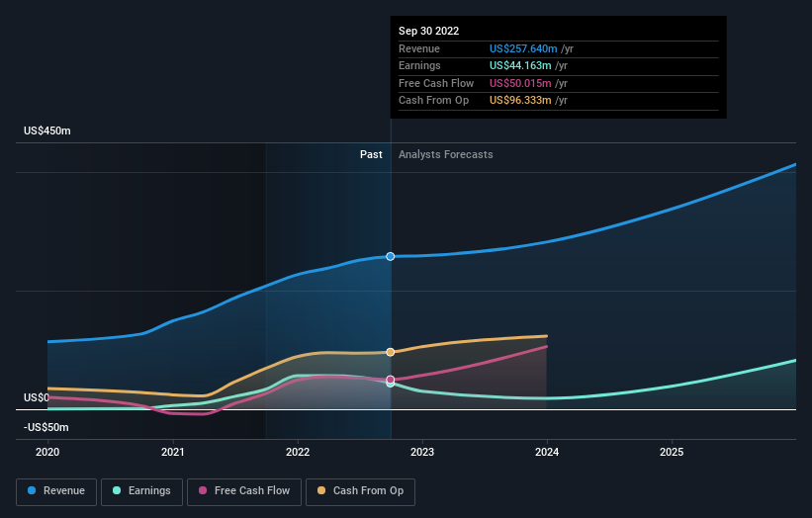812x518 pixels.
Task: Click the Cash From Op label in tooltip
Action: click(x=433, y=101)
